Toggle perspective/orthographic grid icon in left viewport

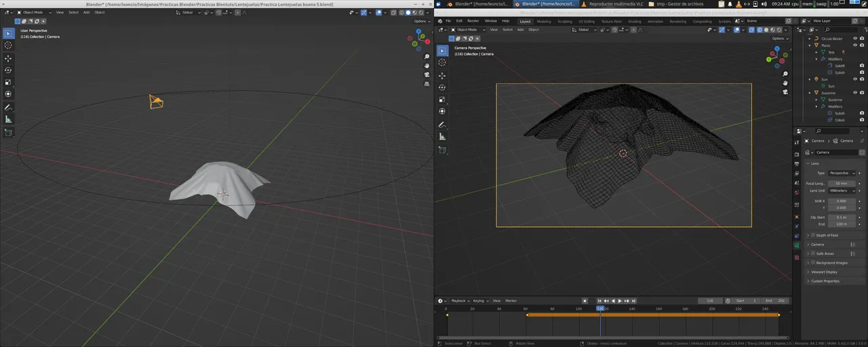[427, 85]
